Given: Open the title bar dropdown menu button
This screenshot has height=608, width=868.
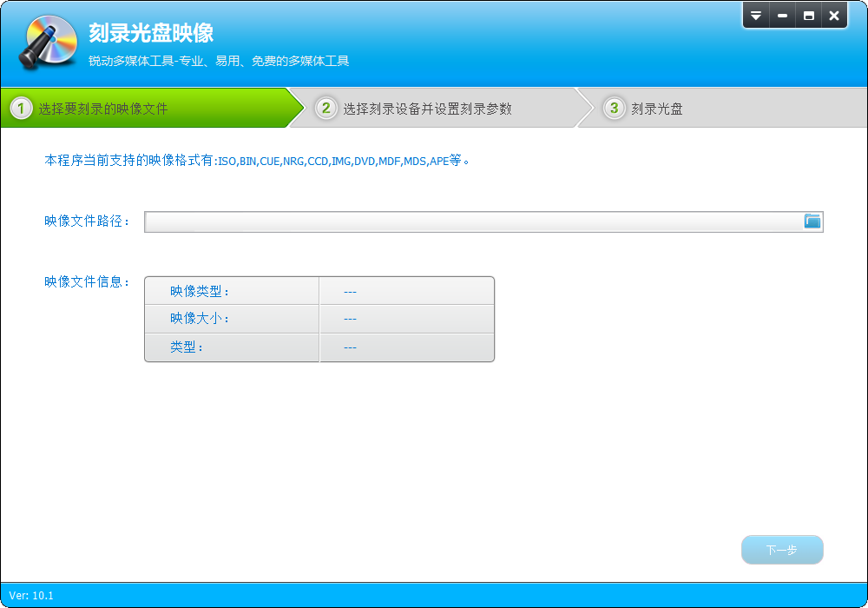Looking at the screenshot, I should coord(756,16).
